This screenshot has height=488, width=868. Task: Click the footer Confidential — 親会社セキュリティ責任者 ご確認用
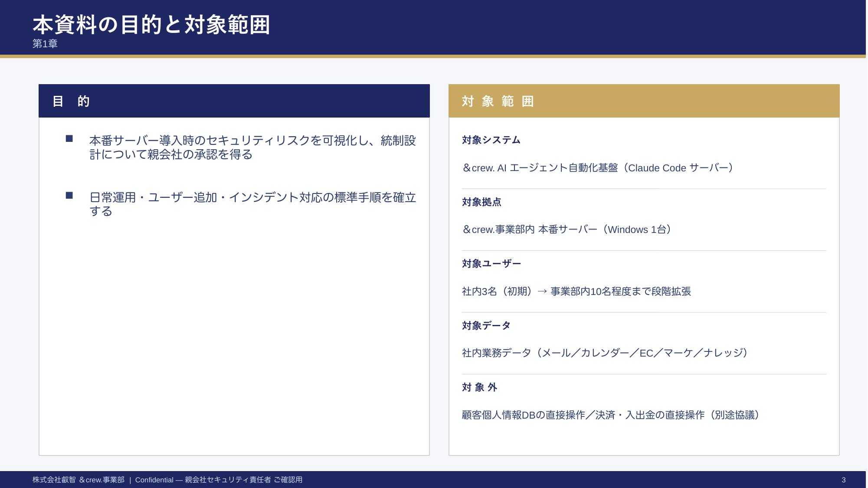point(219,480)
